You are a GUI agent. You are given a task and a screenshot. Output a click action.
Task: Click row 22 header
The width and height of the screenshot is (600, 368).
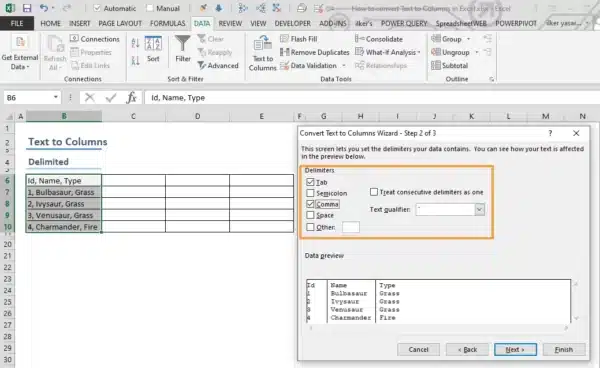click(7, 267)
